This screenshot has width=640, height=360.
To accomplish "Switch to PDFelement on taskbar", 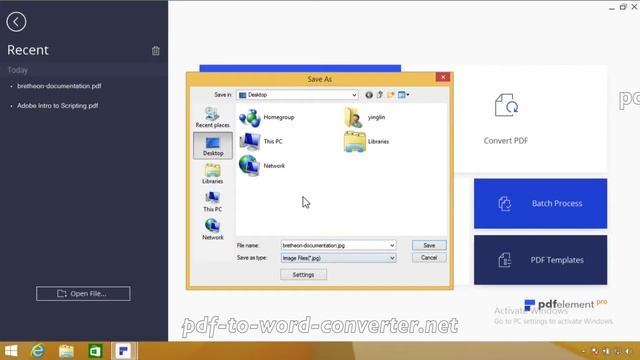I will pos(123,351).
